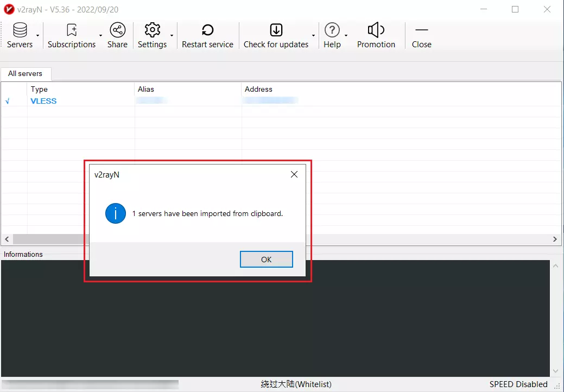
Task: Click the Subscriptions bookmark icon
Action: point(71,30)
